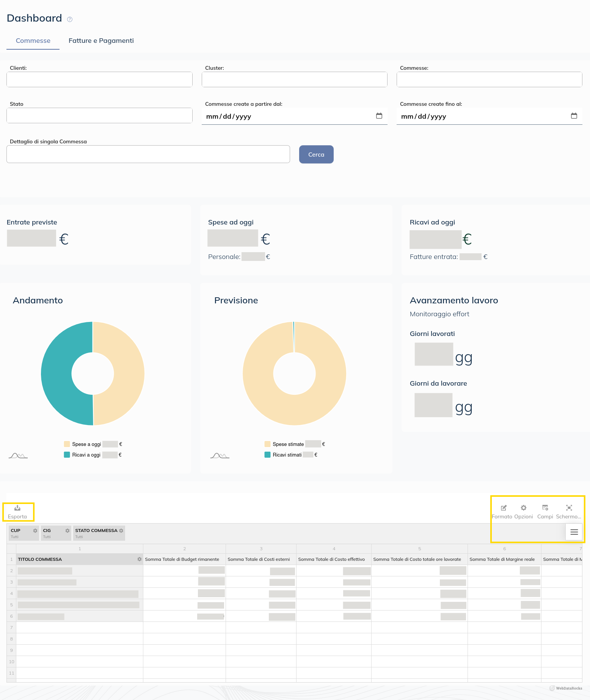Open calendar picker for 'fino al' date

coord(574,116)
